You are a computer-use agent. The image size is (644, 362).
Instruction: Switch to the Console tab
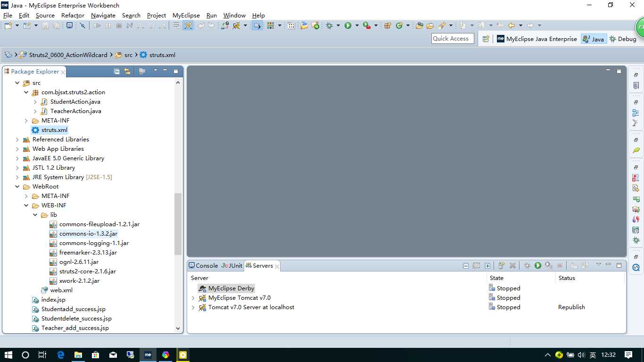tap(203, 266)
